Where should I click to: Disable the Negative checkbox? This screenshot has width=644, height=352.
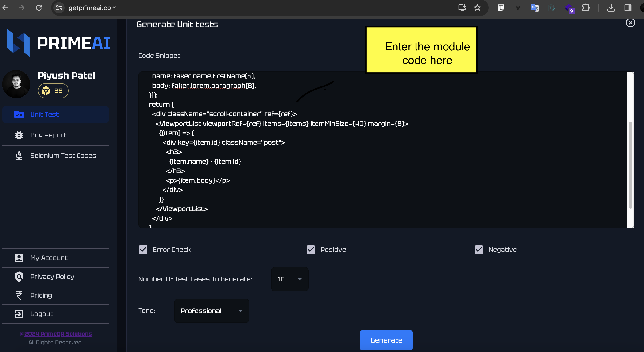[x=479, y=249]
